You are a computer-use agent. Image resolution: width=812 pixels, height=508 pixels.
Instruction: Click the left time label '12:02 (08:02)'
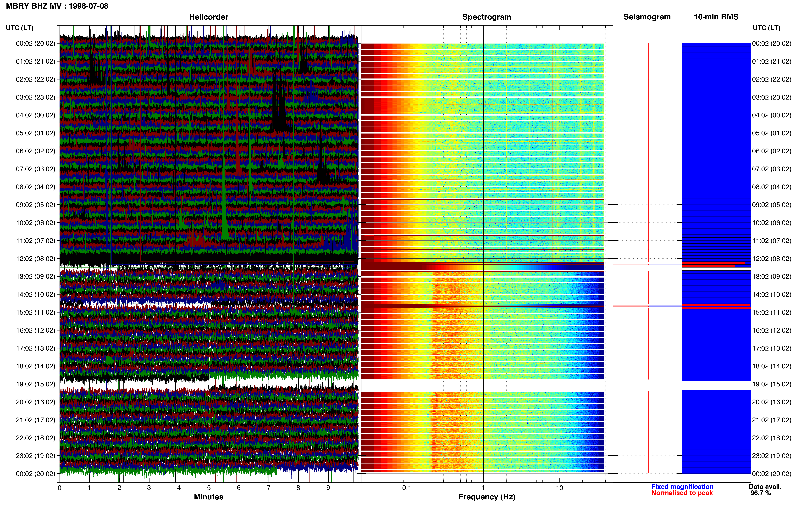[x=35, y=259]
